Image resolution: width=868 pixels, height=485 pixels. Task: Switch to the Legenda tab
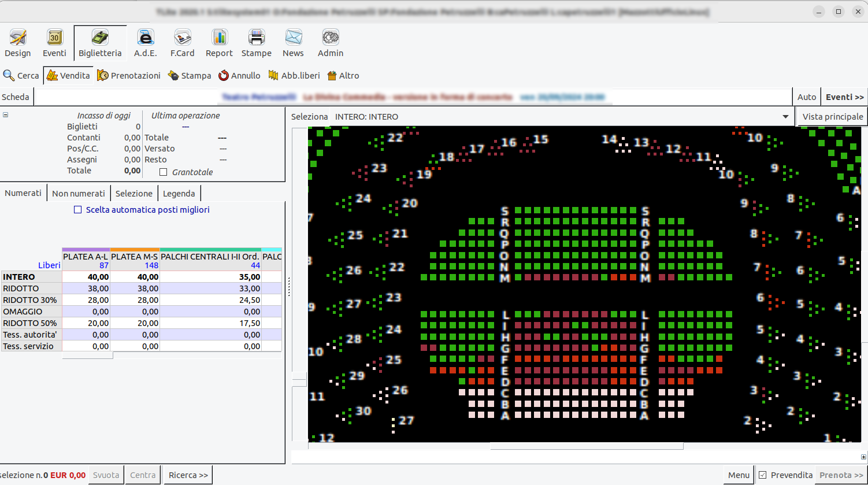pos(179,193)
